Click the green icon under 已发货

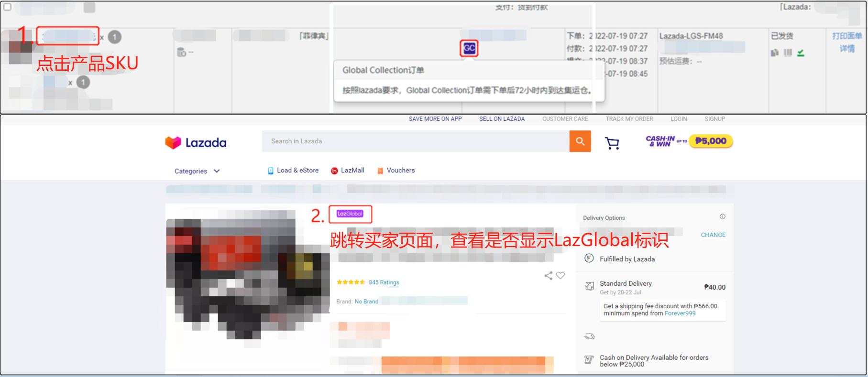pyautogui.click(x=801, y=53)
